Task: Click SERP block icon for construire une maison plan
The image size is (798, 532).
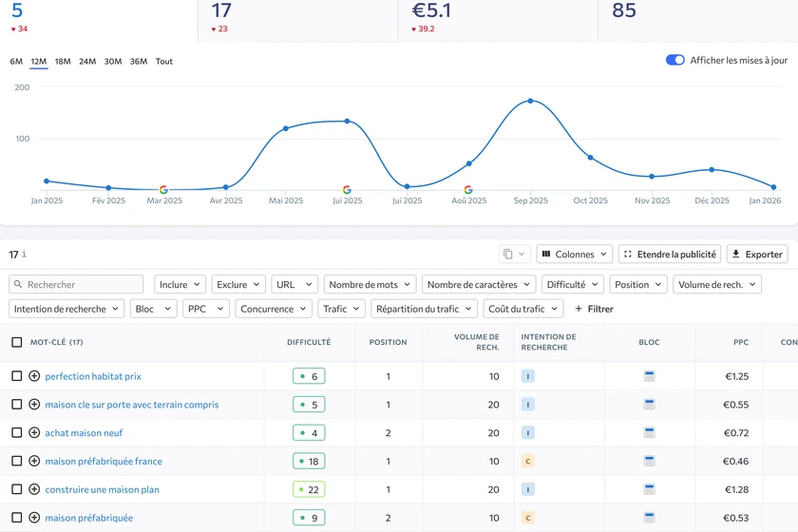Action: (x=649, y=489)
